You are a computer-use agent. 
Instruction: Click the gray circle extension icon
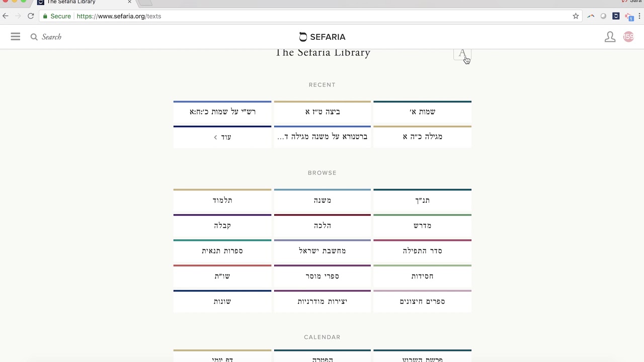click(603, 16)
